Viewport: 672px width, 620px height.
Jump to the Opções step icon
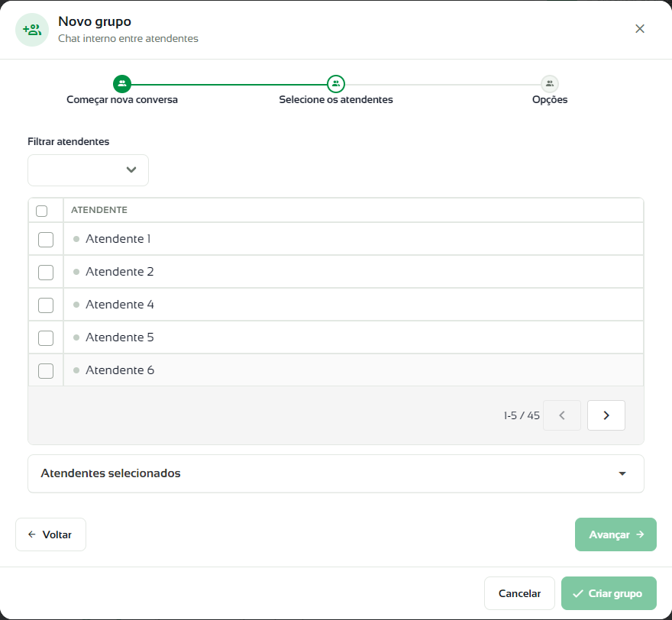coord(550,83)
